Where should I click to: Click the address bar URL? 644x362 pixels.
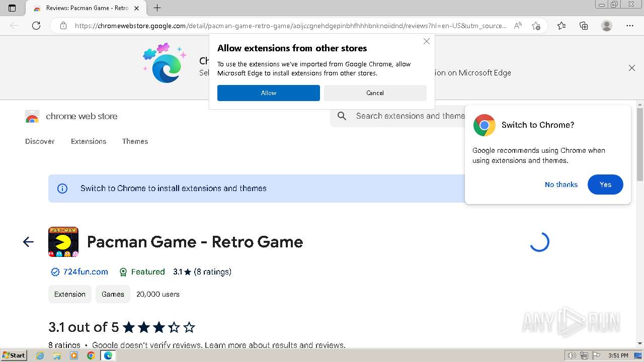(291, 26)
